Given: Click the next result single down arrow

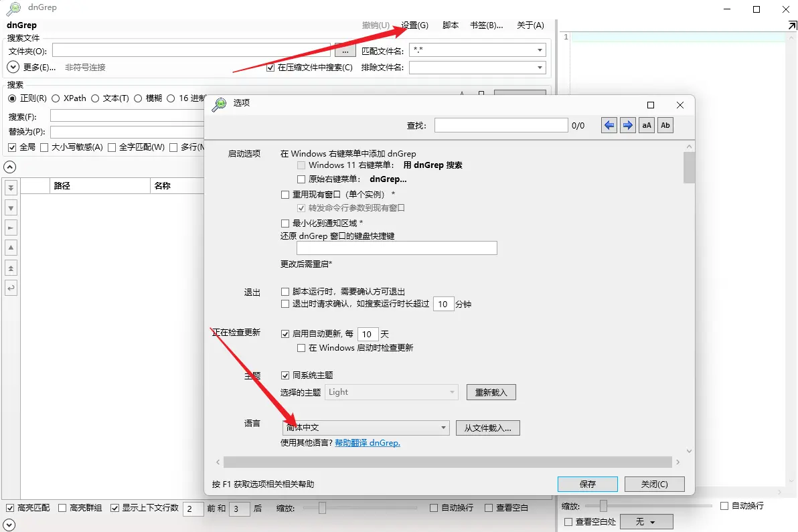Looking at the screenshot, I should [11, 207].
